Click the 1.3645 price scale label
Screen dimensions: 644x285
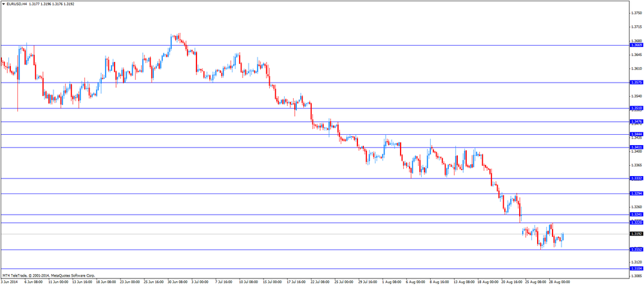[x=636, y=55]
